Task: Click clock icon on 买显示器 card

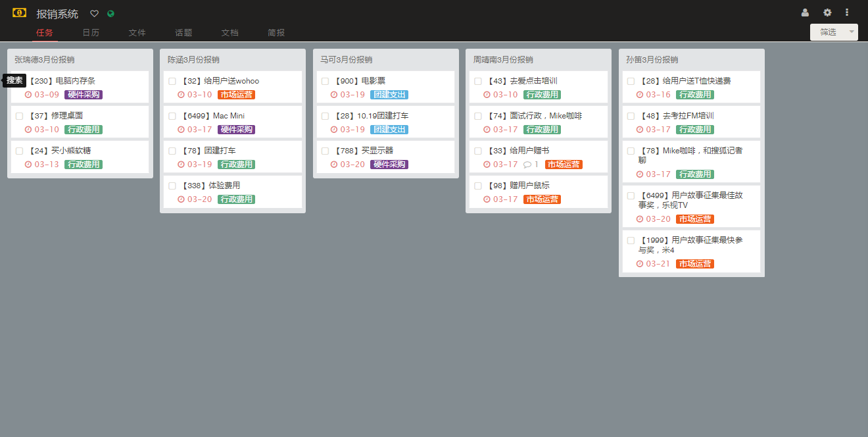Action: pyautogui.click(x=334, y=165)
